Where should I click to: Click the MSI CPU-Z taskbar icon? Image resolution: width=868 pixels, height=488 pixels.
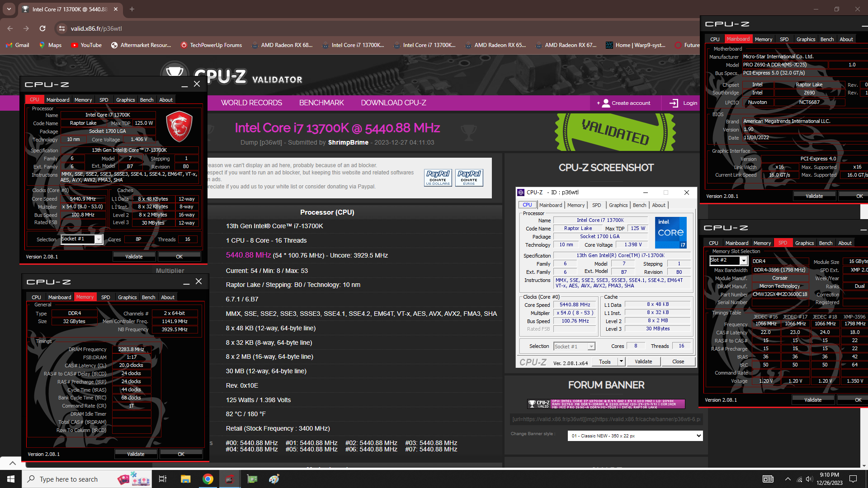(230, 479)
